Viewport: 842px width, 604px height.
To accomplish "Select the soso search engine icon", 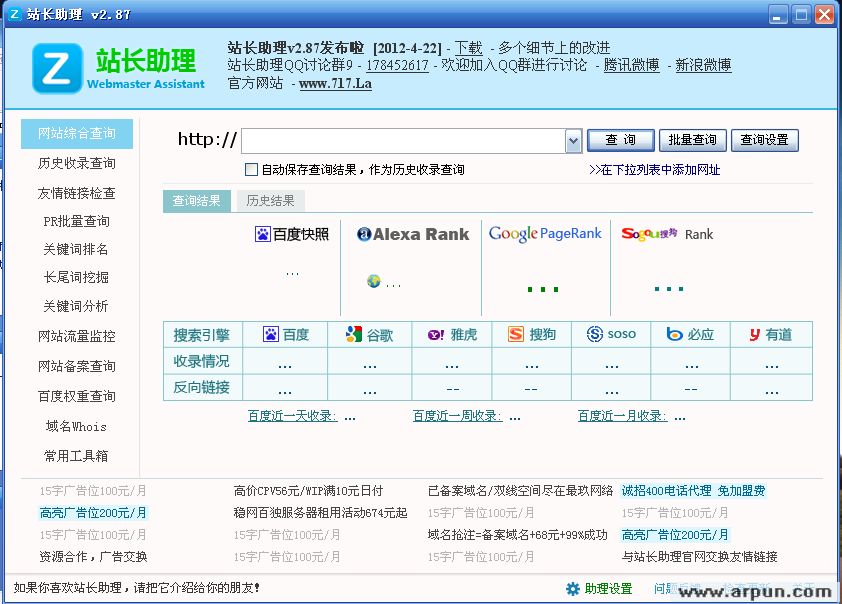I will pos(592,334).
